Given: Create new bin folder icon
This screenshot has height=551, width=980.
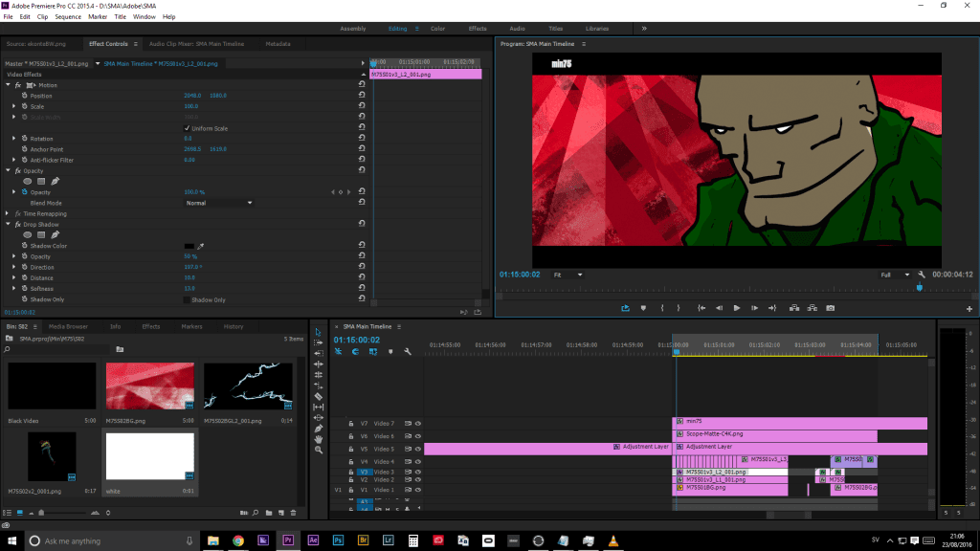Looking at the screenshot, I should (269, 513).
